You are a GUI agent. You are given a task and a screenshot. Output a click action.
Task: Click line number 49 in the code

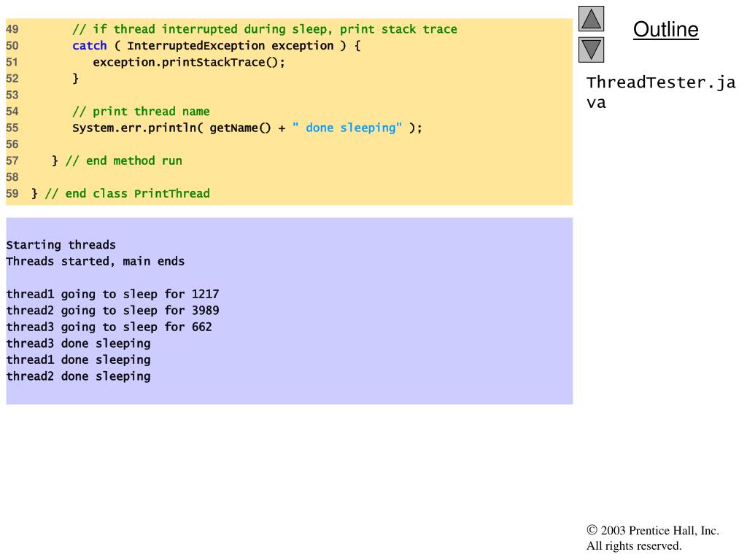12,30
